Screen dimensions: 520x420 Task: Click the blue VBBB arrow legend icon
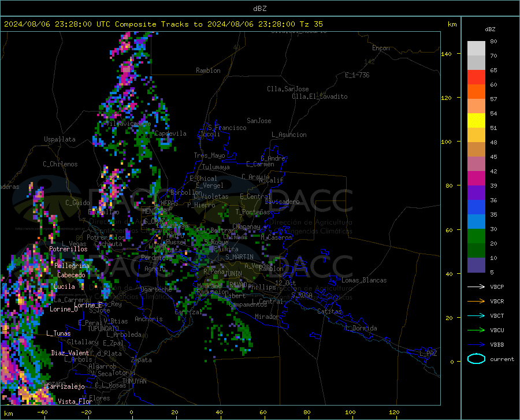(x=476, y=345)
